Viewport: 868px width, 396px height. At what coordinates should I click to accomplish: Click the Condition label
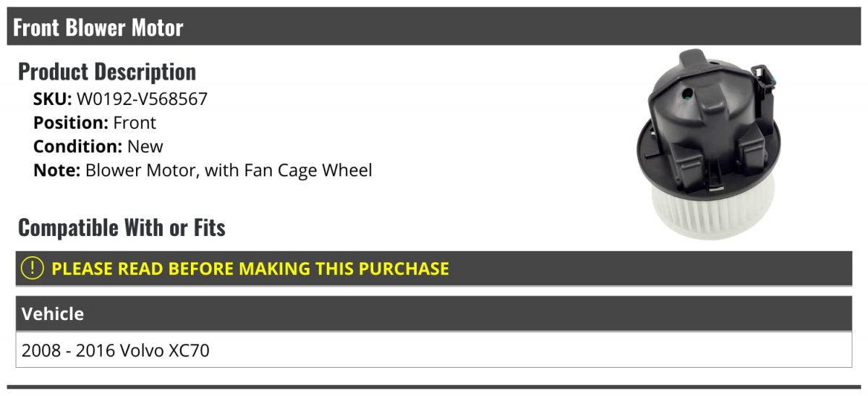click(x=77, y=147)
